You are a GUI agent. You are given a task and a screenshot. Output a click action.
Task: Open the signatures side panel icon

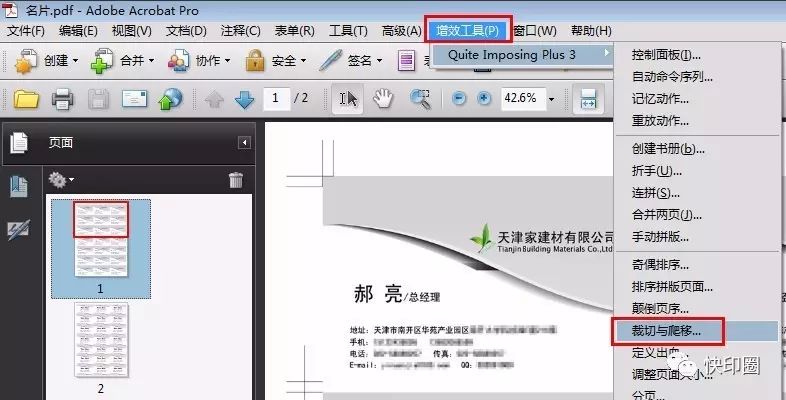tap(19, 230)
